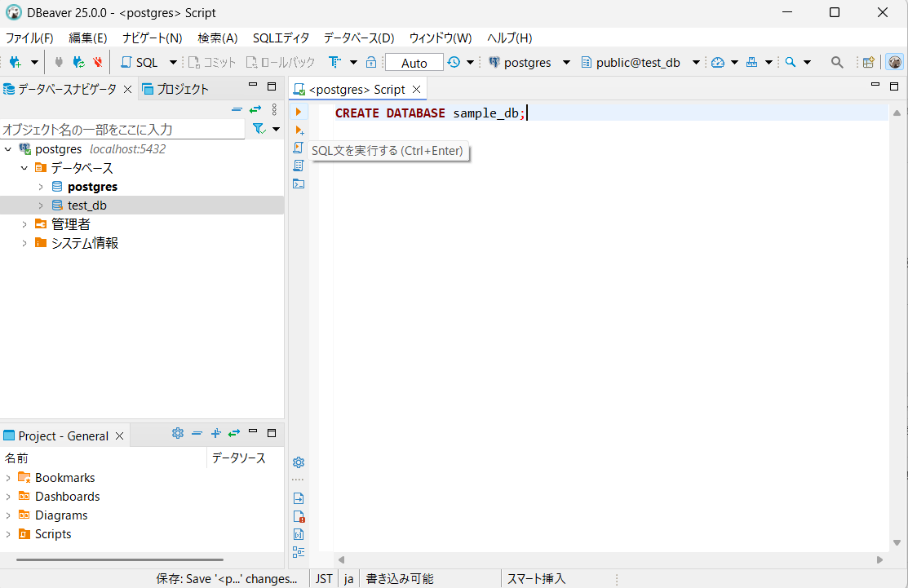Click the object name filter input field

tap(122, 129)
